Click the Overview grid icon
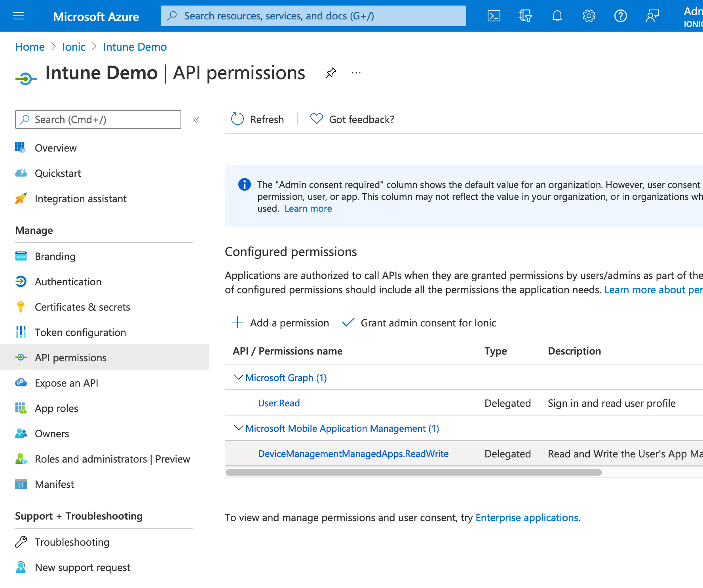703x588 pixels. [21, 148]
